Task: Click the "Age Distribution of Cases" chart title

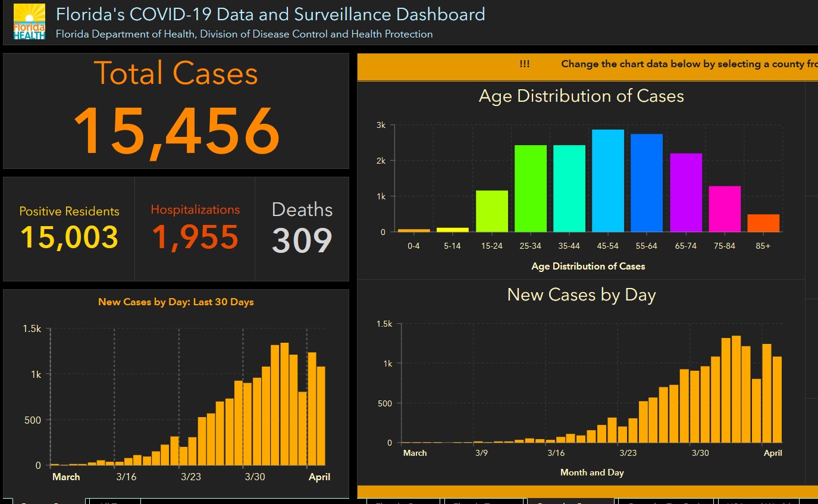Action: tap(581, 96)
